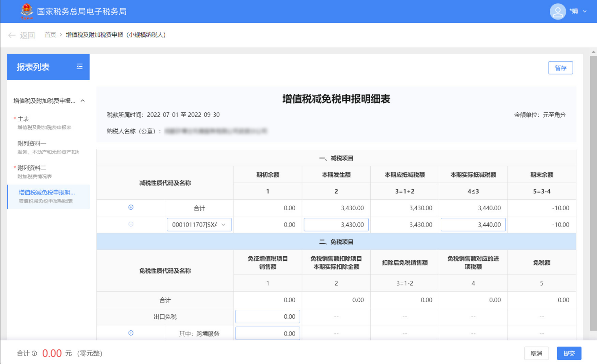
Task: Click the back arrow icon
Action: 12,35
